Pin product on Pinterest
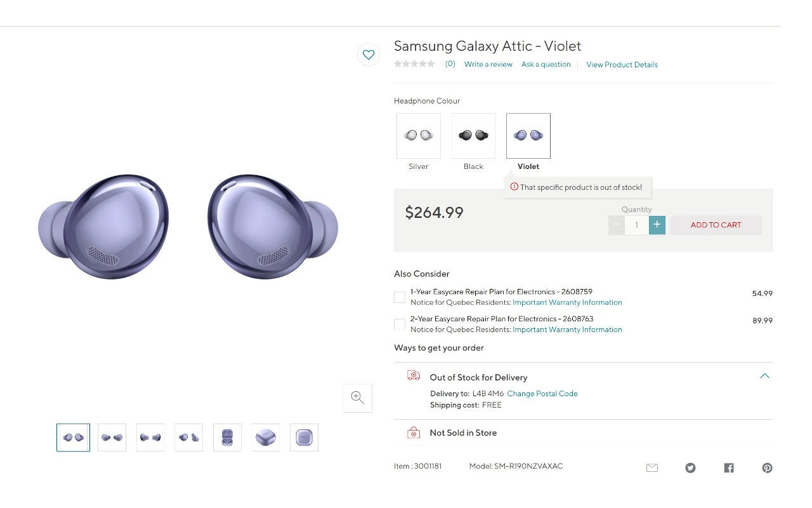This screenshot has height=508, width=812. click(767, 468)
